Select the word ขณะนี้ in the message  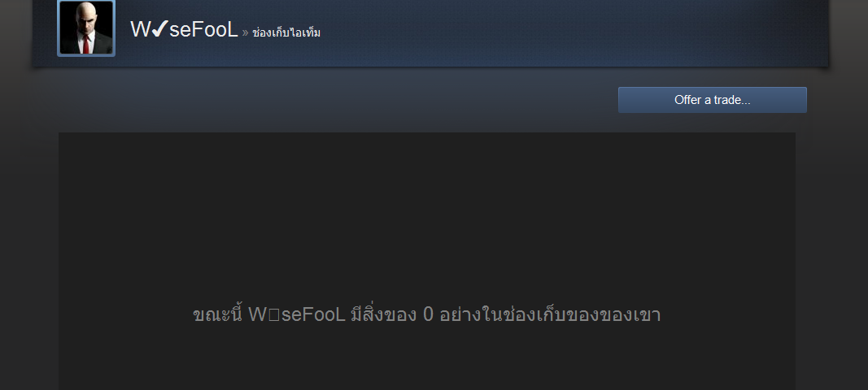217,314
